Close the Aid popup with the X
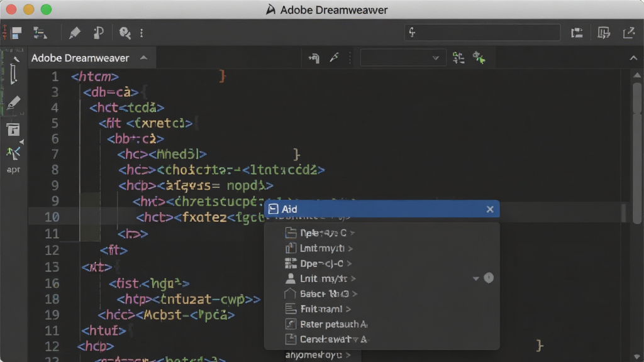 pyautogui.click(x=490, y=209)
